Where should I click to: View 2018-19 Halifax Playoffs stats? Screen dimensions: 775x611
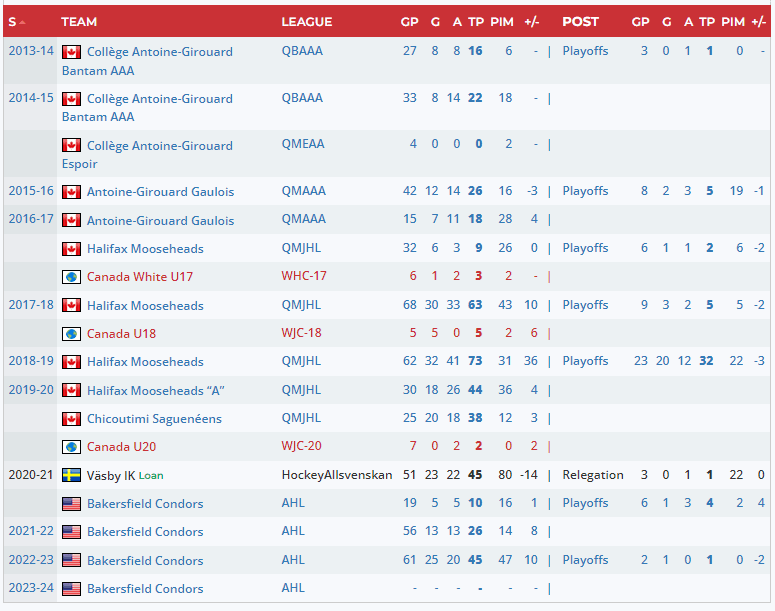585,361
